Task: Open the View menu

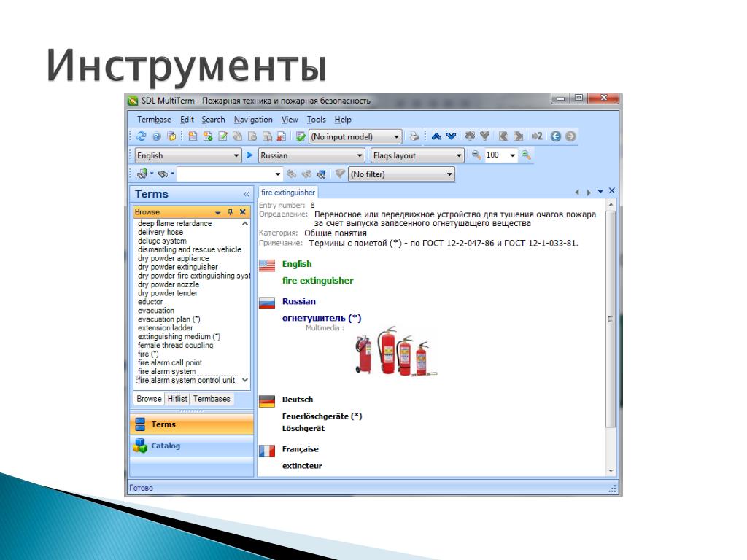Action: click(289, 119)
